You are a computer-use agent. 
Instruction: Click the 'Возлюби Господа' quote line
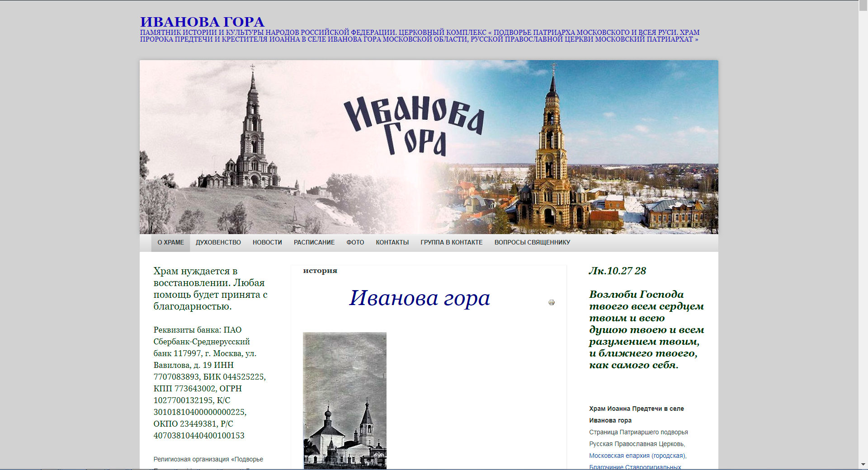(x=636, y=295)
